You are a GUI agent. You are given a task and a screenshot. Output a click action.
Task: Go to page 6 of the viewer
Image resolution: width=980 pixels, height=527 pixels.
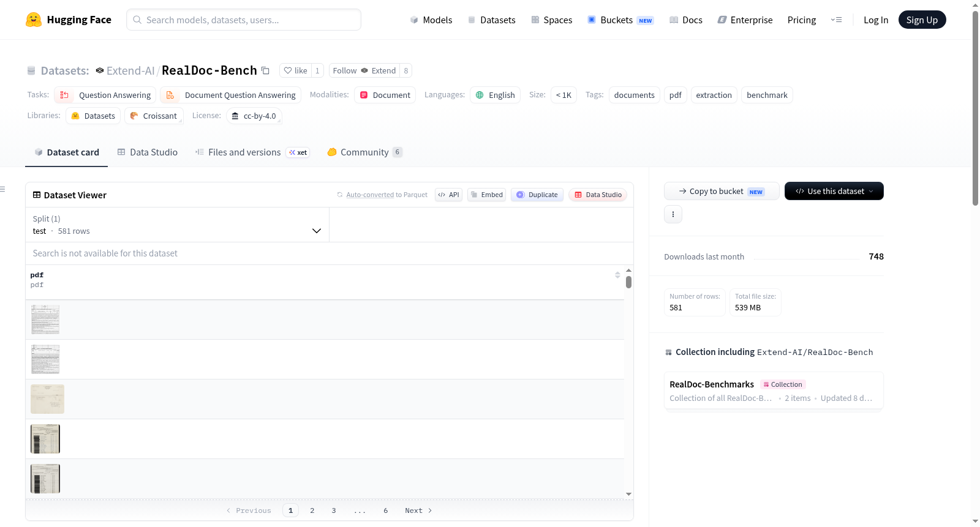click(x=386, y=510)
